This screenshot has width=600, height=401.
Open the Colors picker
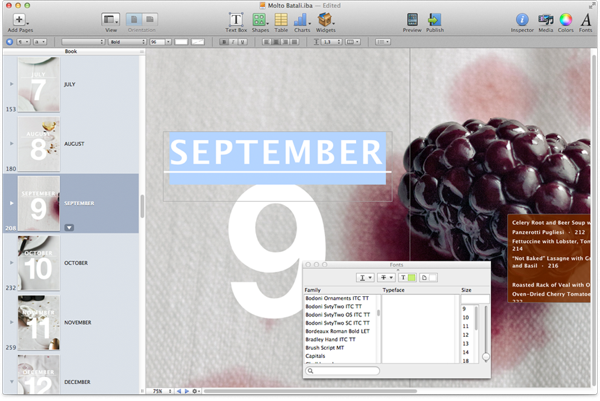[566, 20]
